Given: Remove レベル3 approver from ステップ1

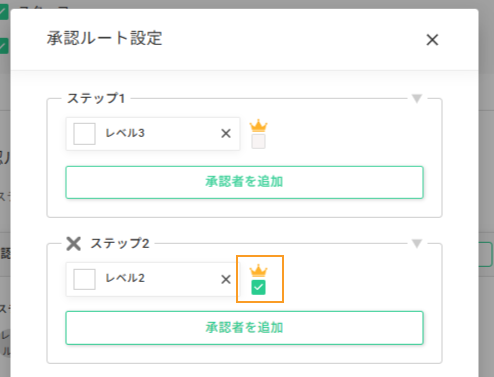Looking at the screenshot, I should (226, 134).
